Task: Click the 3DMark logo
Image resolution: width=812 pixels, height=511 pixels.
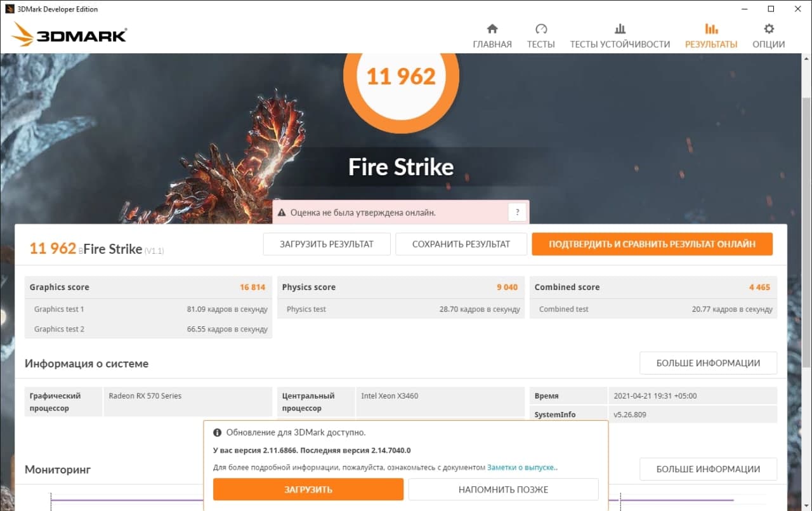Action: click(x=70, y=35)
